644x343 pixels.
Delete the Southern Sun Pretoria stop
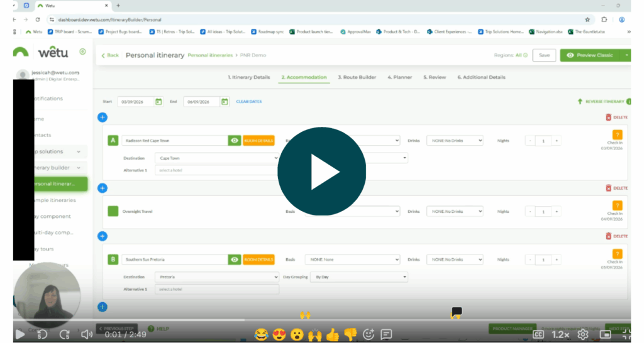tap(616, 236)
